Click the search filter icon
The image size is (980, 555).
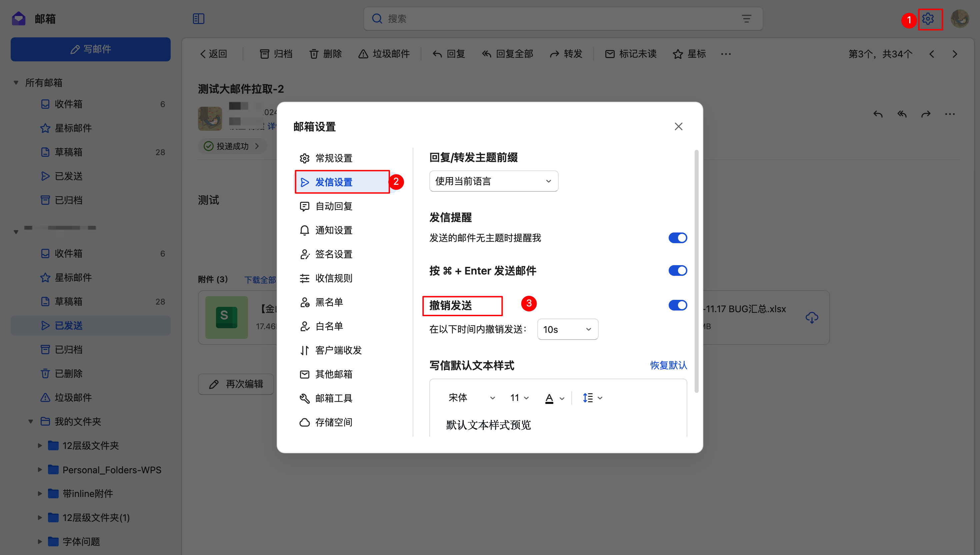(x=746, y=19)
